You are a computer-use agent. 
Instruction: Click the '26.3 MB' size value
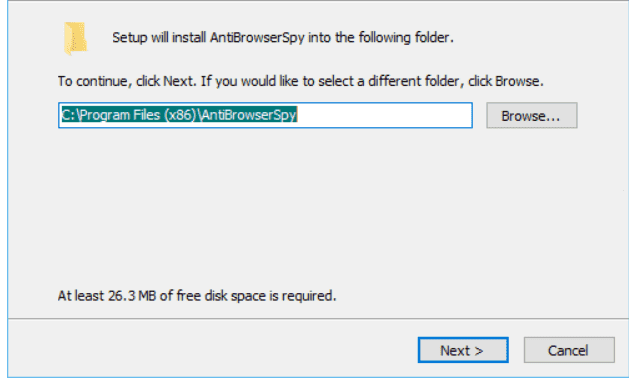(x=132, y=296)
